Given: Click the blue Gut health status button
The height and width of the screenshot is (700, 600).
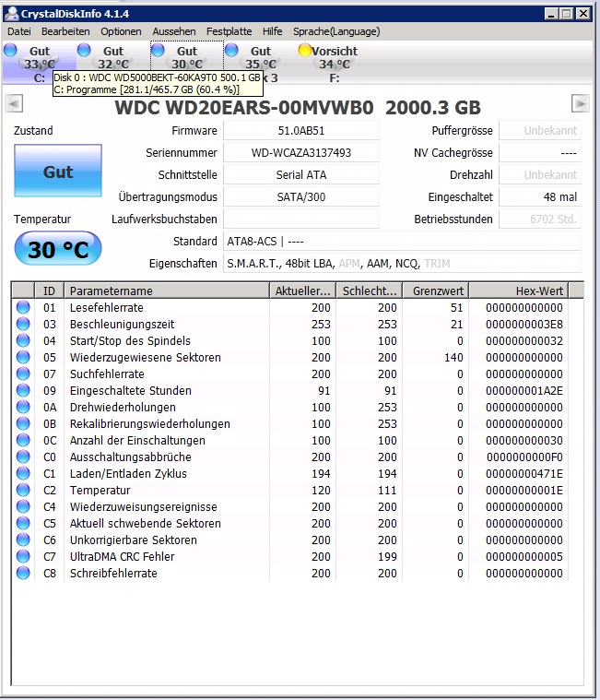Looking at the screenshot, I should pyautogui.click(x=58, y=171).
